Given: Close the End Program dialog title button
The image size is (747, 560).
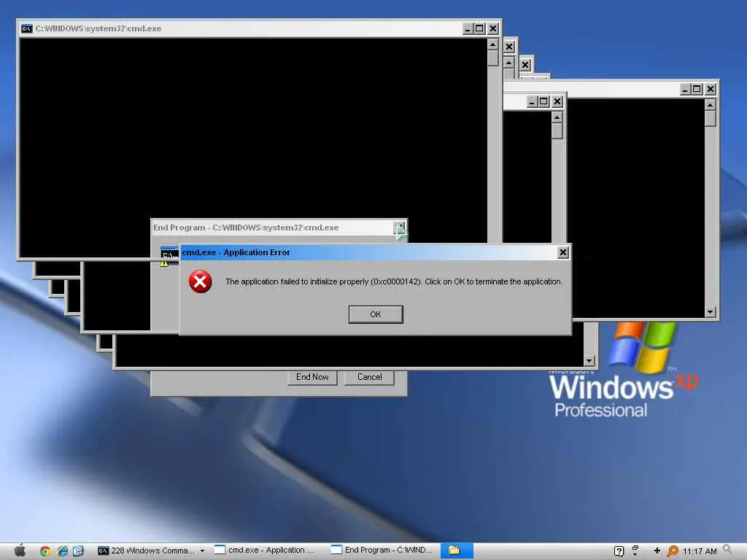Looking at the screenshot, I should coord(400,227).
